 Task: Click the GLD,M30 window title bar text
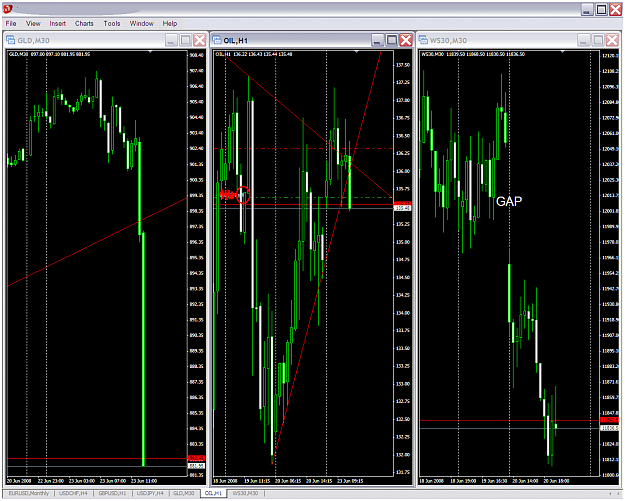tap(33, 40)
